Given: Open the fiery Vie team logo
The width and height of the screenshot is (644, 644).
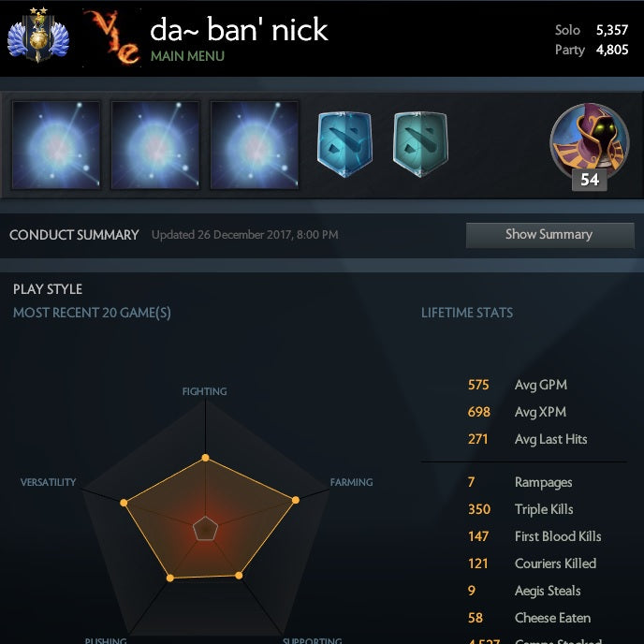Looking at the screenshot, I should coord(111,37).
